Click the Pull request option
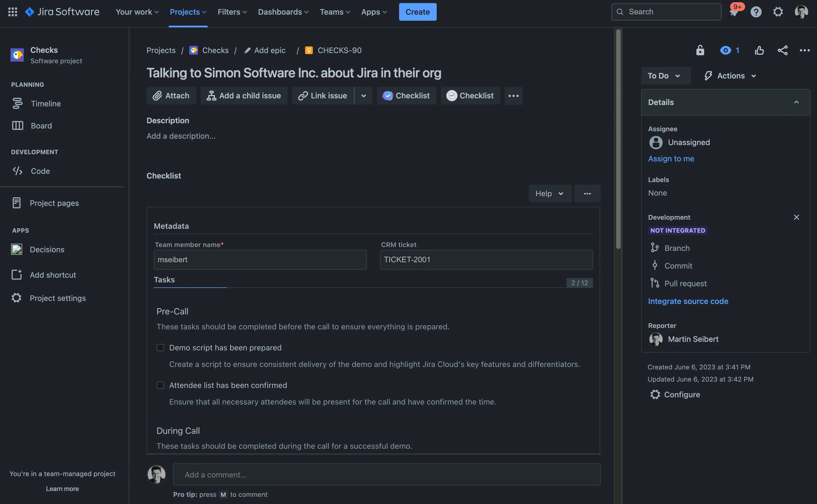Image resolution: width=817 pixels, height=504 pixels. tap(679, 283)
